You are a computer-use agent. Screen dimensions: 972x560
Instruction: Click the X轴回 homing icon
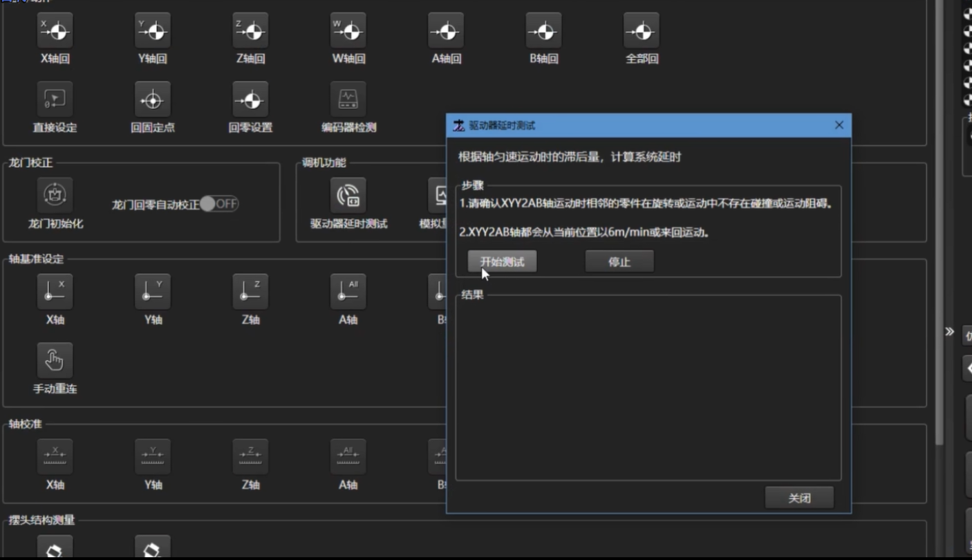pyautogui.click(x=55, y=31)
